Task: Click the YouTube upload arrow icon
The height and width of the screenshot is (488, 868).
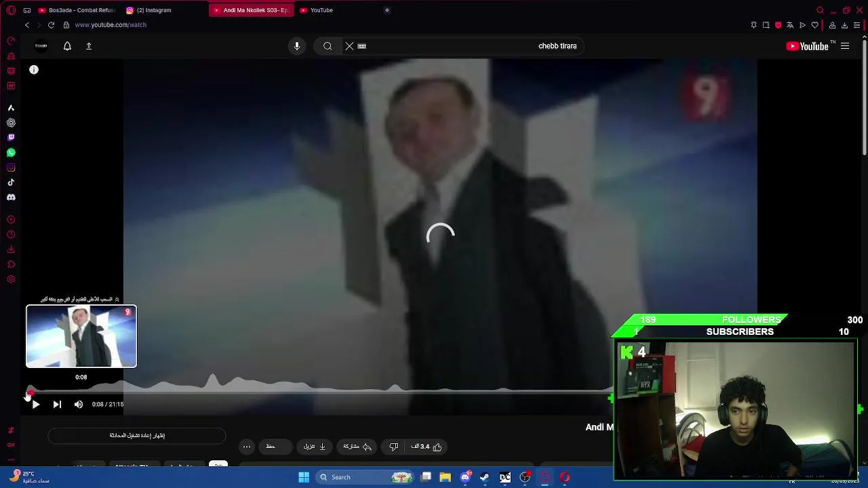Action: (88, 46)
